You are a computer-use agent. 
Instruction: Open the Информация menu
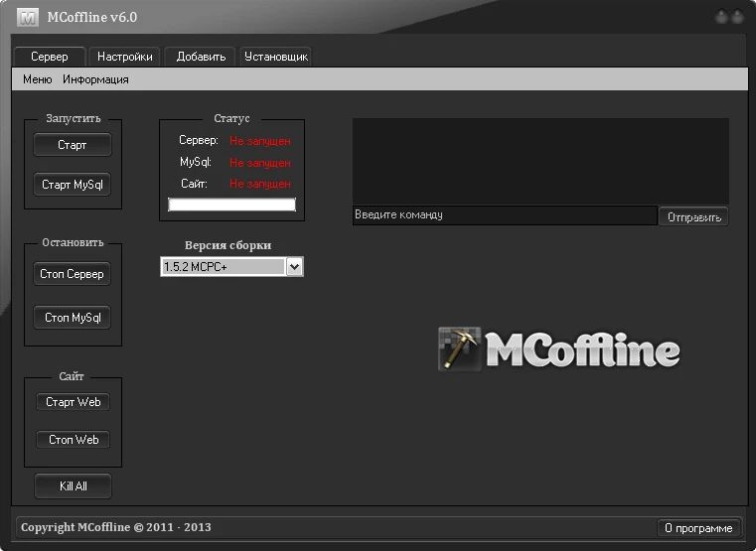pyautogui.click(x=95, y=79)
